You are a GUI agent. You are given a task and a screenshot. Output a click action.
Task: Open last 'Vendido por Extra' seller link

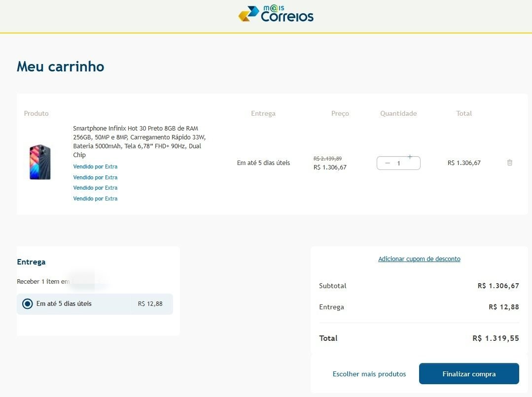click(95, 198)
